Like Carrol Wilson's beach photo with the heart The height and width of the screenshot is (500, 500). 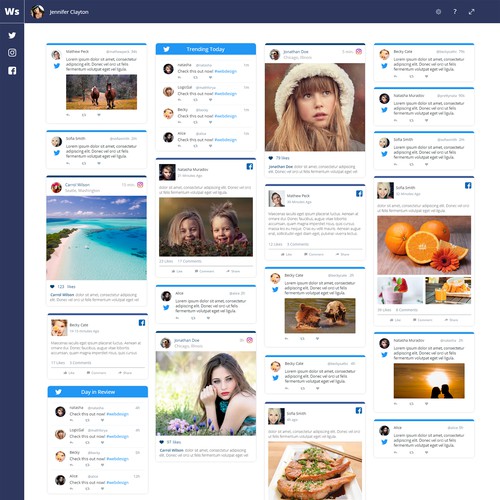(x=52, y=286)
